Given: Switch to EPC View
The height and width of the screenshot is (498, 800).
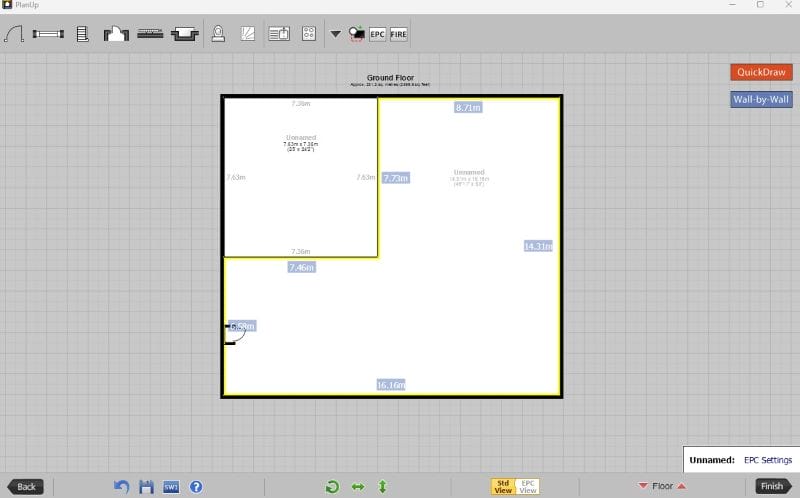Looking at the screenshot, I should click(528, 486).
